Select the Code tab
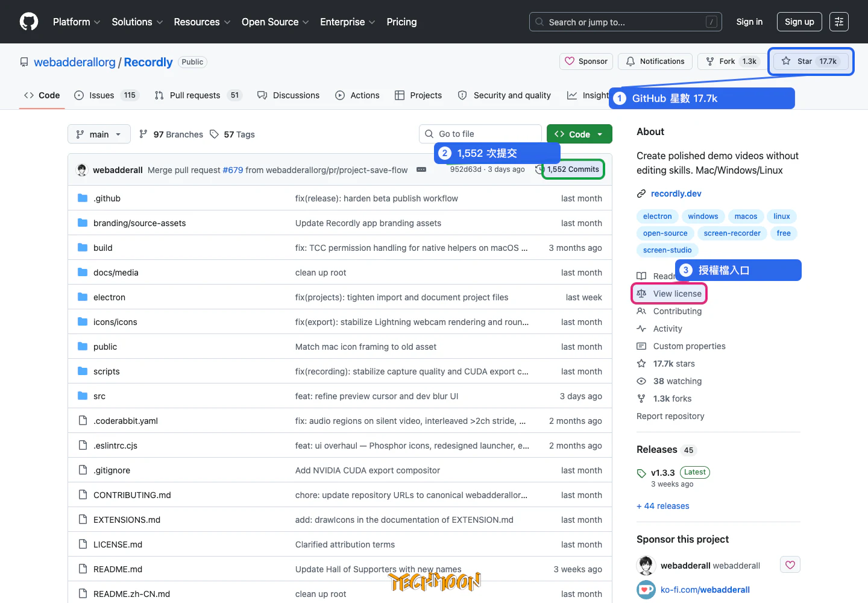868x603 pixels. coord(42,95)
